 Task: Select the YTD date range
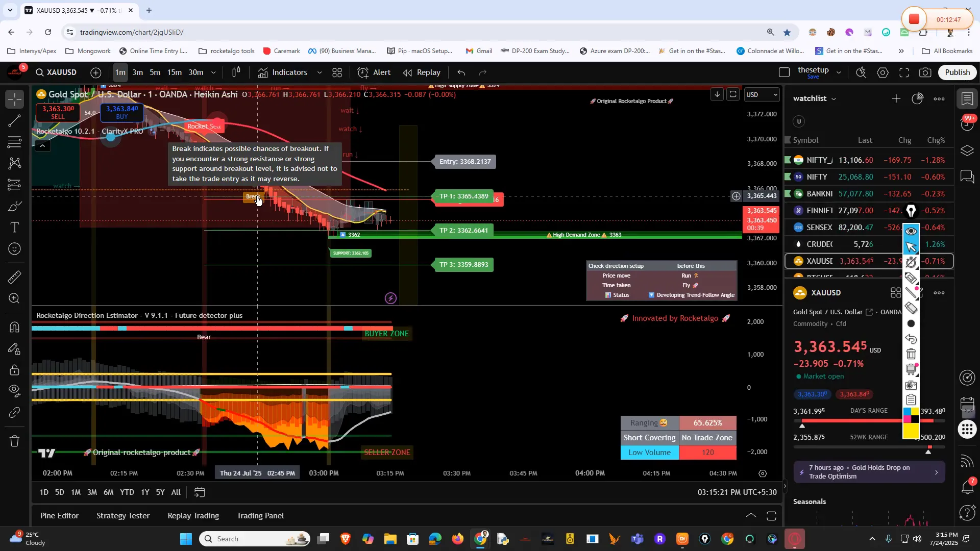pyautogui.click(x=127, y=492)
